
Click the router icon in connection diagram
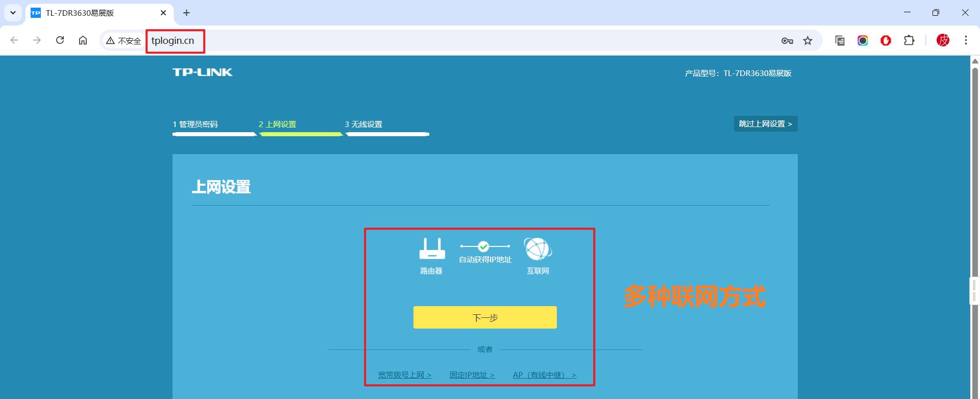pos(432,249)
